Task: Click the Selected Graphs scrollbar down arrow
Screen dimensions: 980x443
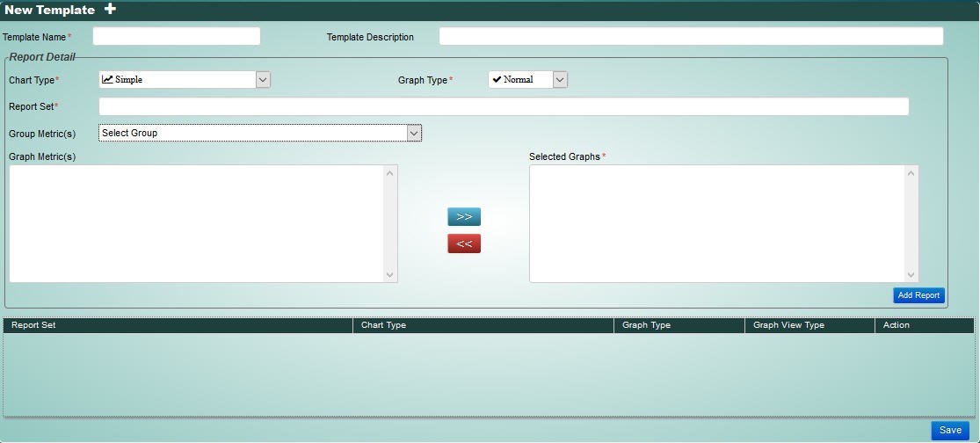Action: [911, 275]
